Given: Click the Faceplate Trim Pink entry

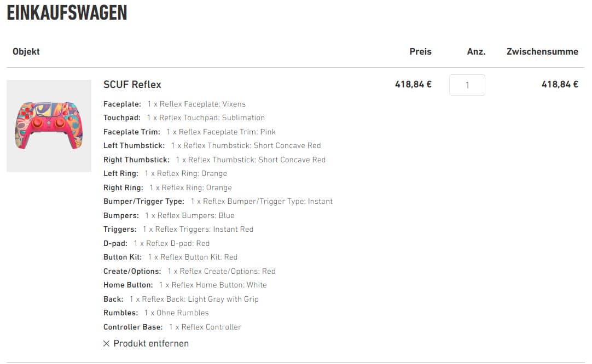Looking at the screenshot, I should point(189,132).
